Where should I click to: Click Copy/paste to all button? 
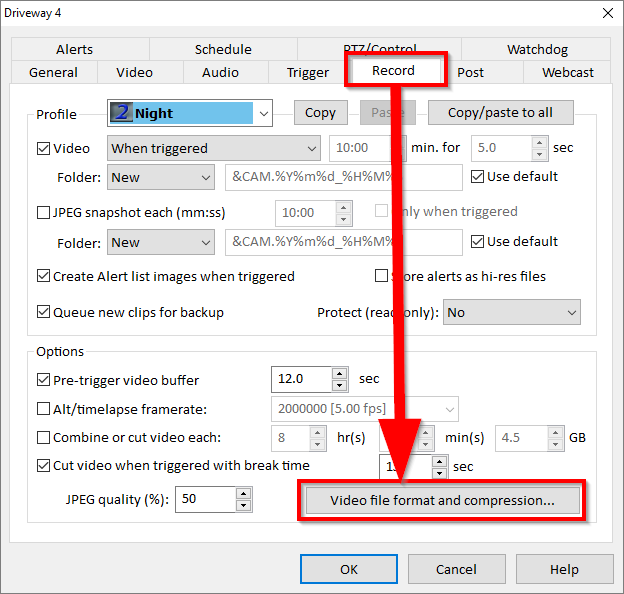[500, 112]
